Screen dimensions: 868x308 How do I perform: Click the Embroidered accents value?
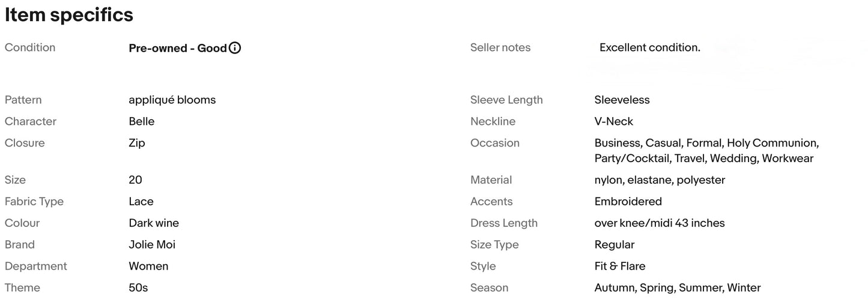pyautogui.click(x=628, y=201)
